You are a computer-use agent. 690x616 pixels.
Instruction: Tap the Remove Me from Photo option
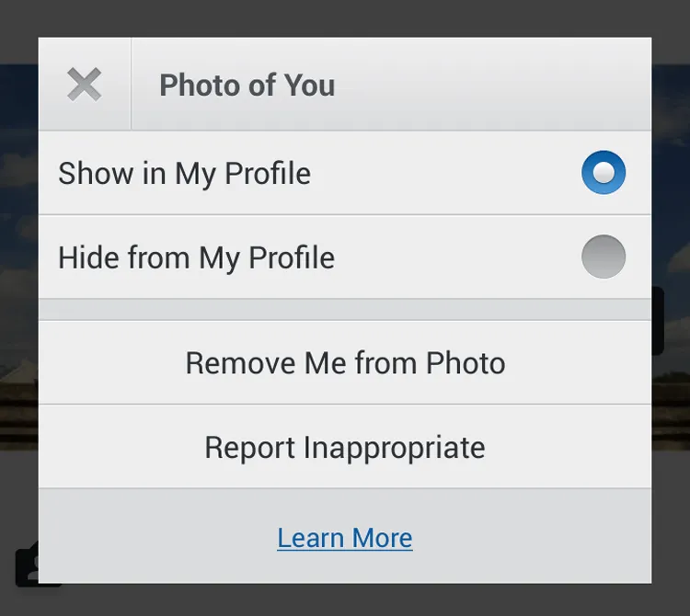click(345, 363)
